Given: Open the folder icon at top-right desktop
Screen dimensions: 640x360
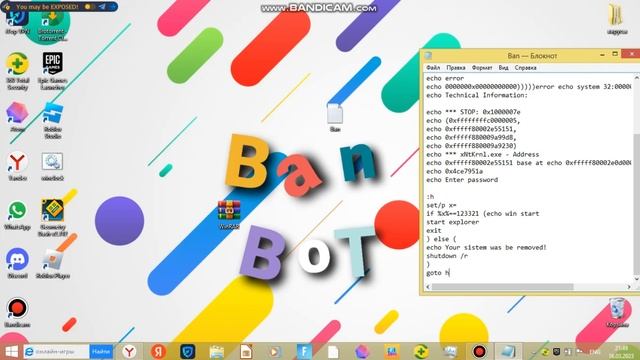Looking at the screenshot, I should pos(617,19).
